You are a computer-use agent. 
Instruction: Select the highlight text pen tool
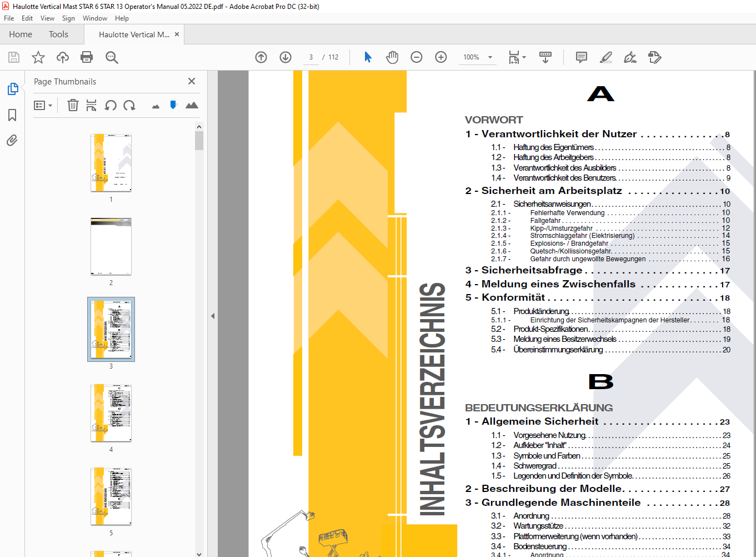[606, 57]
